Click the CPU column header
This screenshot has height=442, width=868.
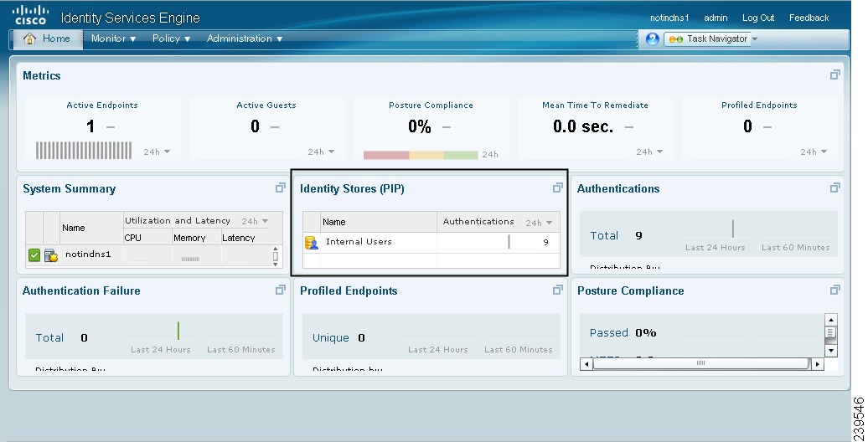click(133, 238)
